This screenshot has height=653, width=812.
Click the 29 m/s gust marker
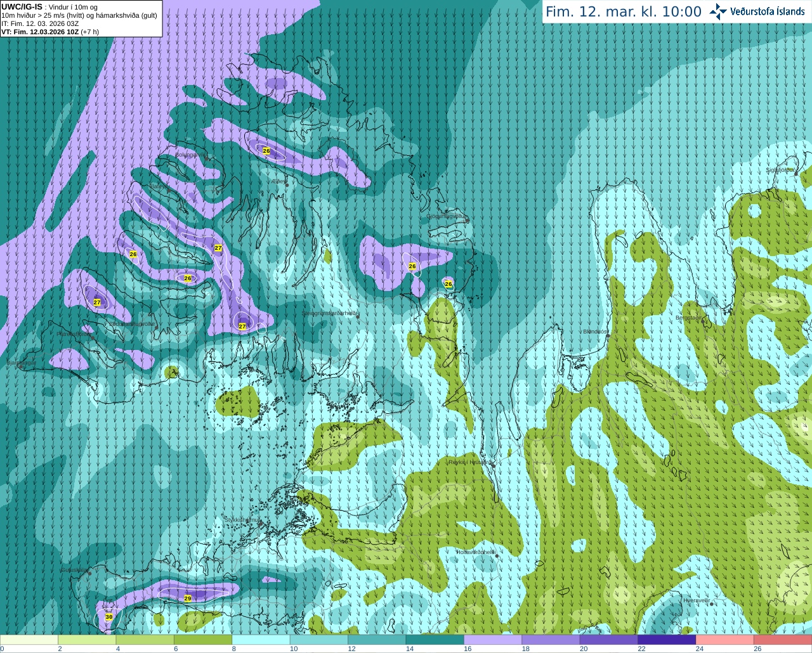point(188,598)
